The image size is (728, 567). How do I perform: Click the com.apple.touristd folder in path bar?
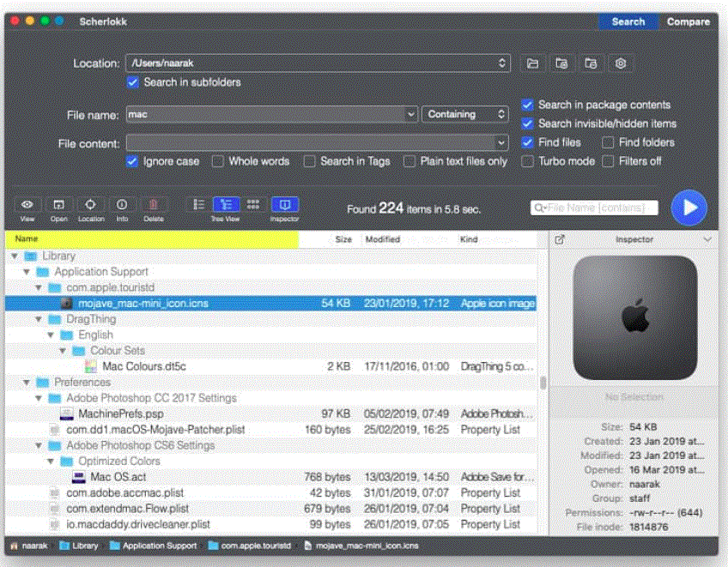[250, 546]
